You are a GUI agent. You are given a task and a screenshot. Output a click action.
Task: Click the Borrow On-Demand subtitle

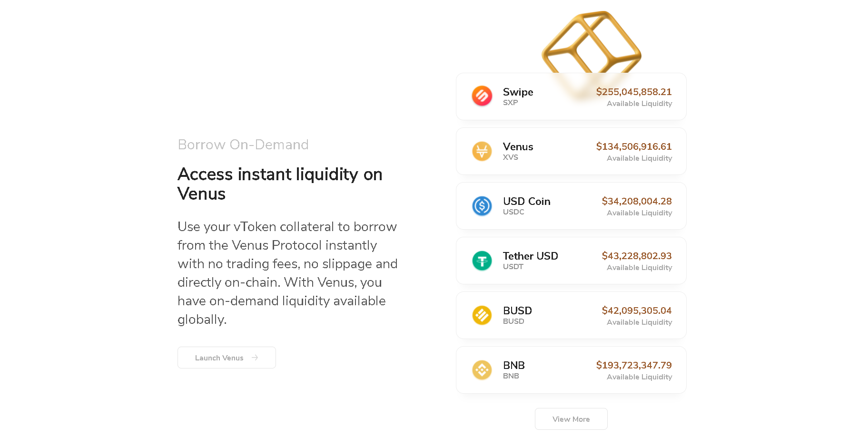tap(243, 145)
